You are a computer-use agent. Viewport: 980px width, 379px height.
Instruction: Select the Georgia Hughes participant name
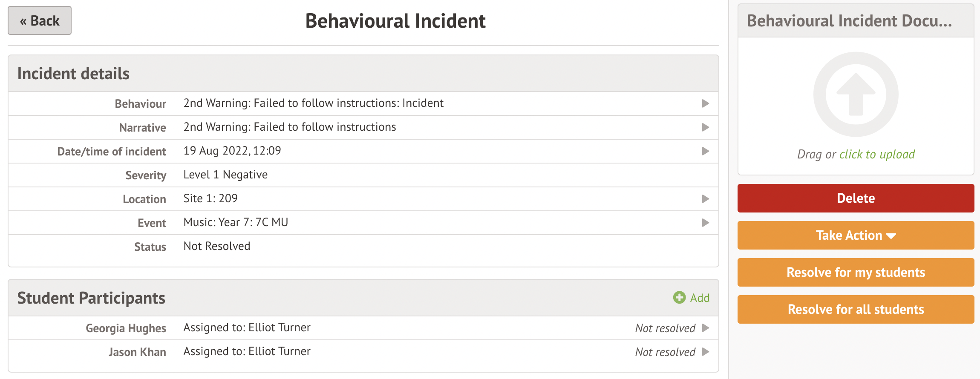click(x=126, y=328)
